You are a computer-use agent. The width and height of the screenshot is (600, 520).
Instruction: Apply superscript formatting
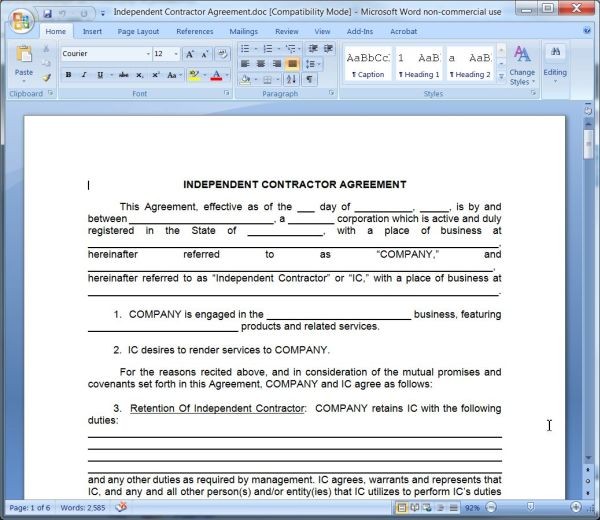(x=156, y=75)
